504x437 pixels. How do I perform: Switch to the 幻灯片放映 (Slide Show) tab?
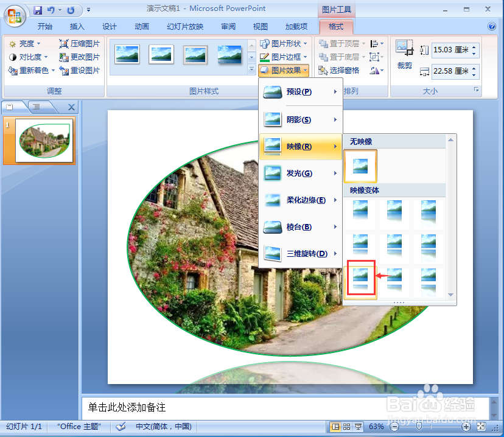pos(185,27)
